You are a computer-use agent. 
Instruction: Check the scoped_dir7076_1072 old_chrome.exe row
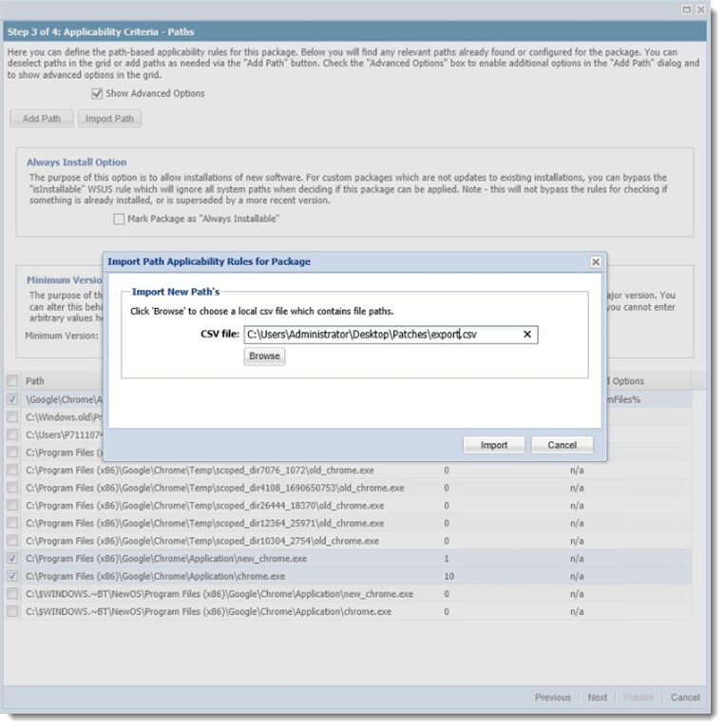pyautogui.click(x=12, y=470)
